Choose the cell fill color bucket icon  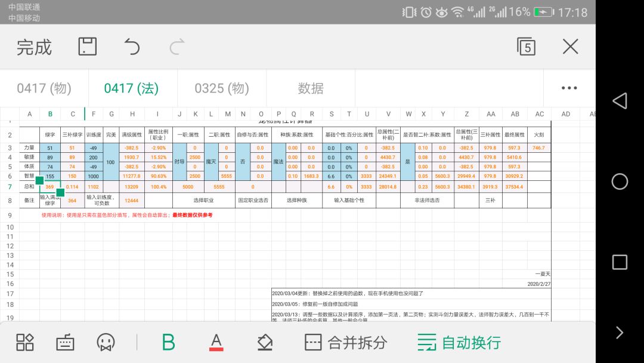tap(265, 342)
